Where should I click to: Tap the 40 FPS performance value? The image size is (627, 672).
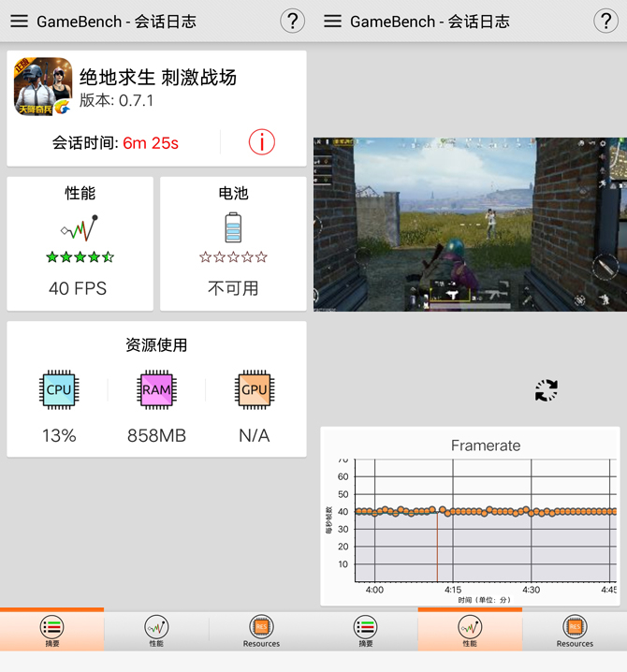78,288
